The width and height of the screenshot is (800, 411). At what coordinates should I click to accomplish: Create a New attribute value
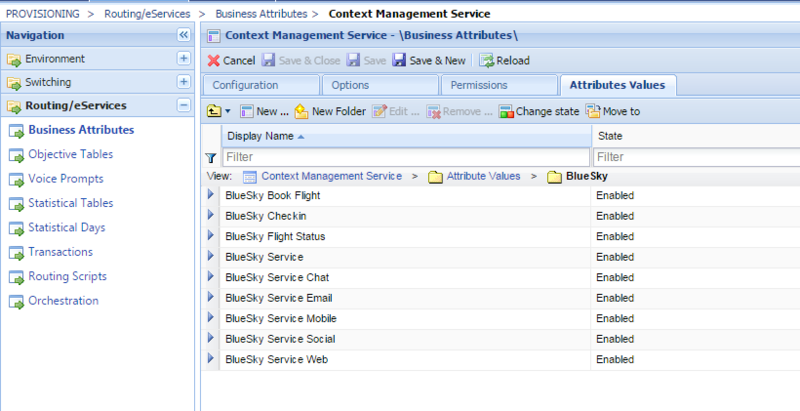tap(264, 111)
